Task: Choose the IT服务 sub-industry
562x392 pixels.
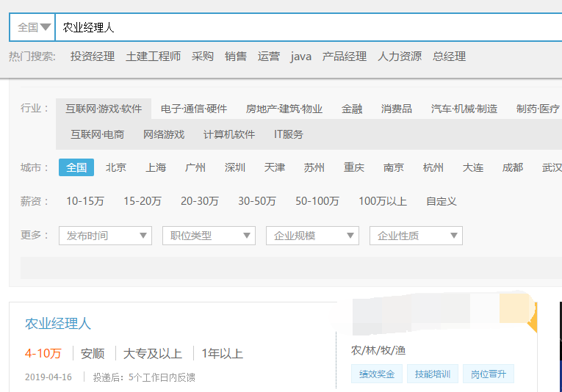Action: 288,134
